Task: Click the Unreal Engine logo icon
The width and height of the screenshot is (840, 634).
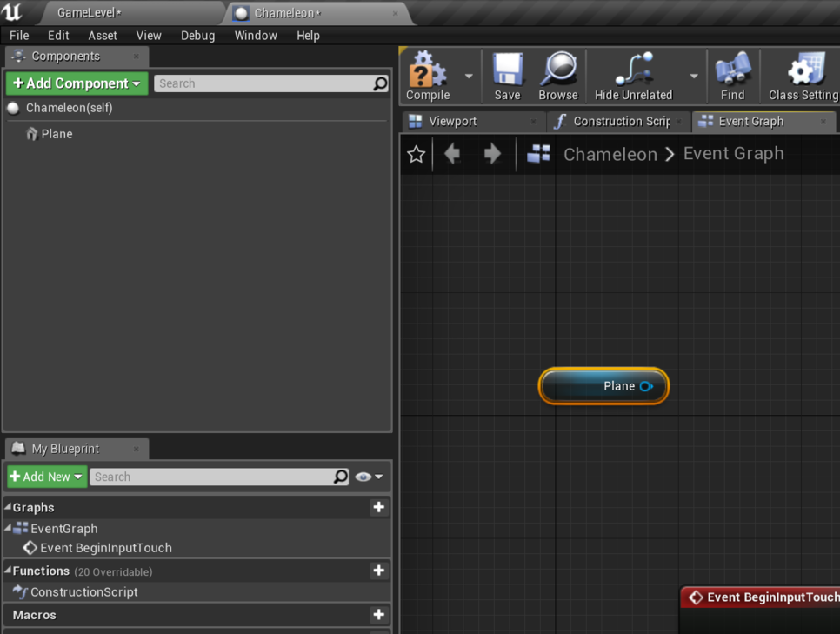Action: (12, 12)
